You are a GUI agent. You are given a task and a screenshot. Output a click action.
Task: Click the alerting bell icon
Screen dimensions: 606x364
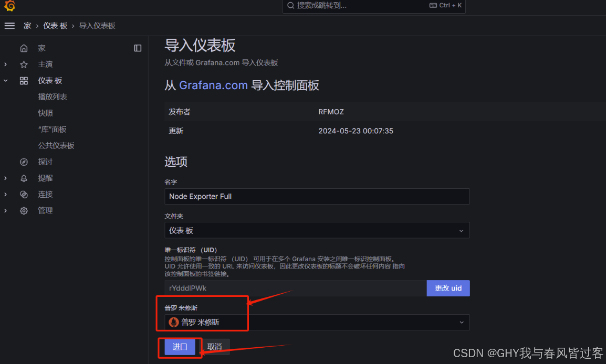[x=24, y=178]
